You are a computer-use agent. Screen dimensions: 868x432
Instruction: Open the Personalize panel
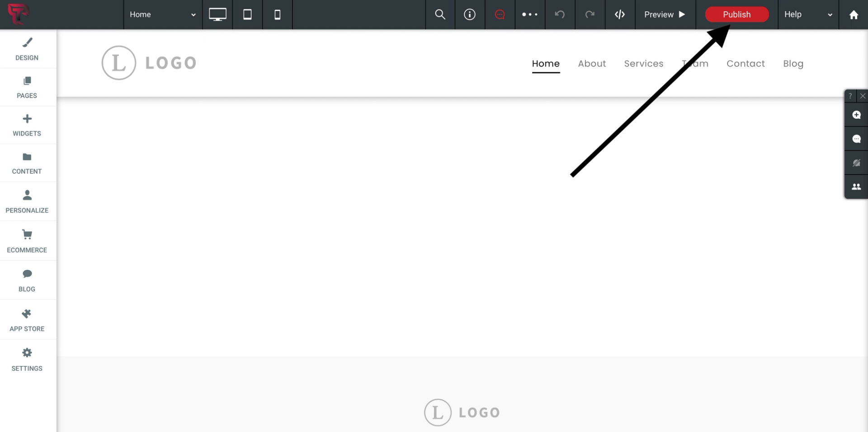pyautogui.click(x=27, y=202)
